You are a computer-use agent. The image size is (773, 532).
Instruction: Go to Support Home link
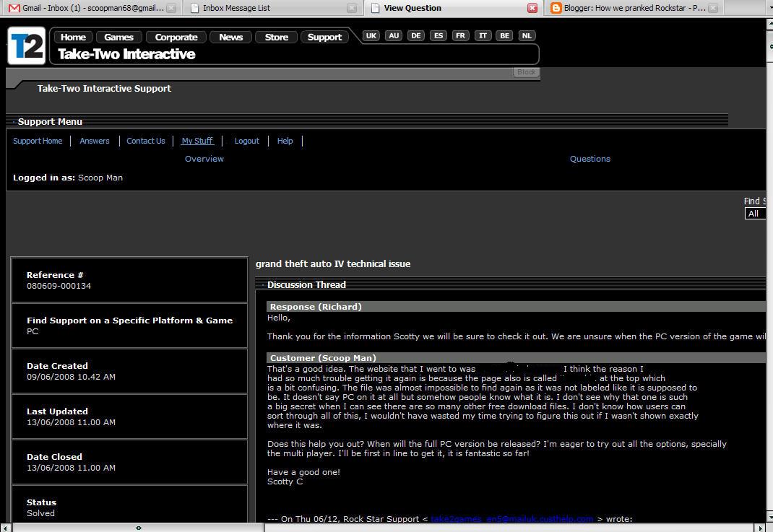[x=38, y=141]
